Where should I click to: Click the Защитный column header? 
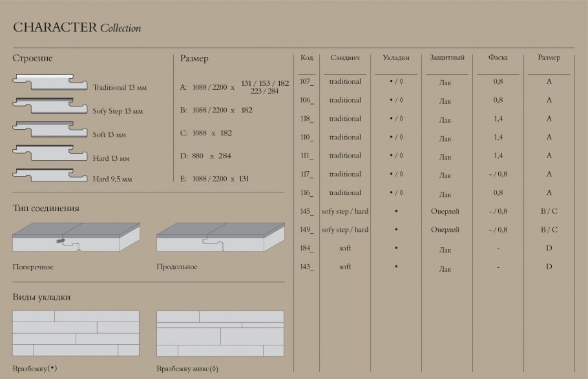(446, 58)
